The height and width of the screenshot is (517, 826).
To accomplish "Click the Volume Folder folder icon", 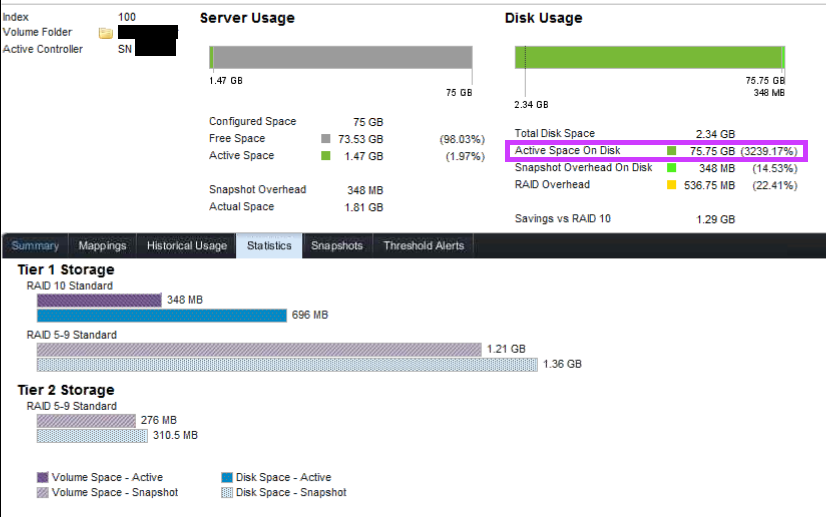I will 105,33.
